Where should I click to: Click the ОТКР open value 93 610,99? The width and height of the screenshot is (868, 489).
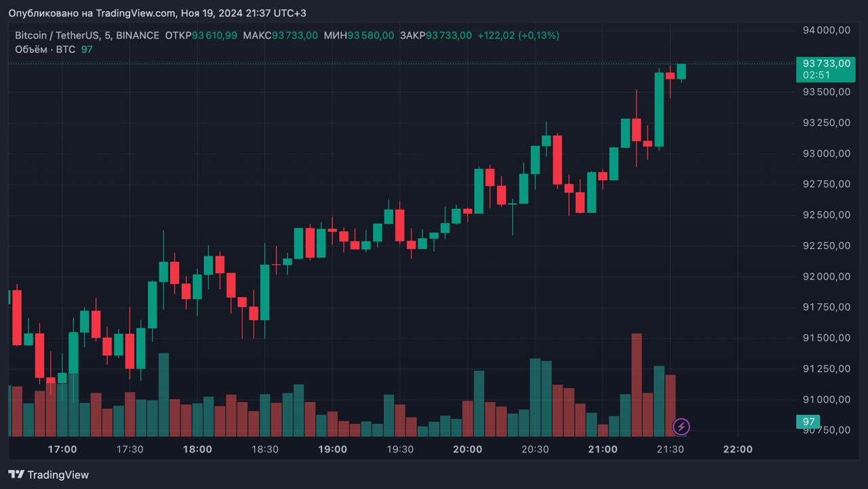tap(214, 35)
